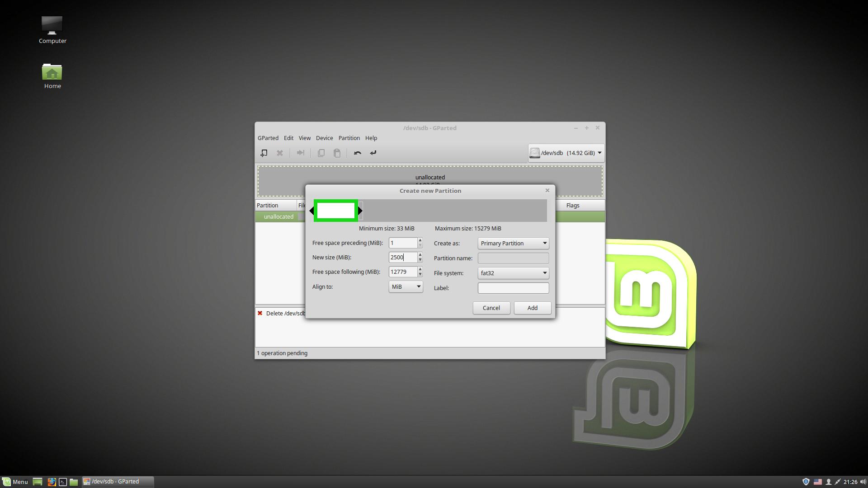Screen dimensions: 868x488
Task: Open the Create as dropdown
Action: point(513,244)
